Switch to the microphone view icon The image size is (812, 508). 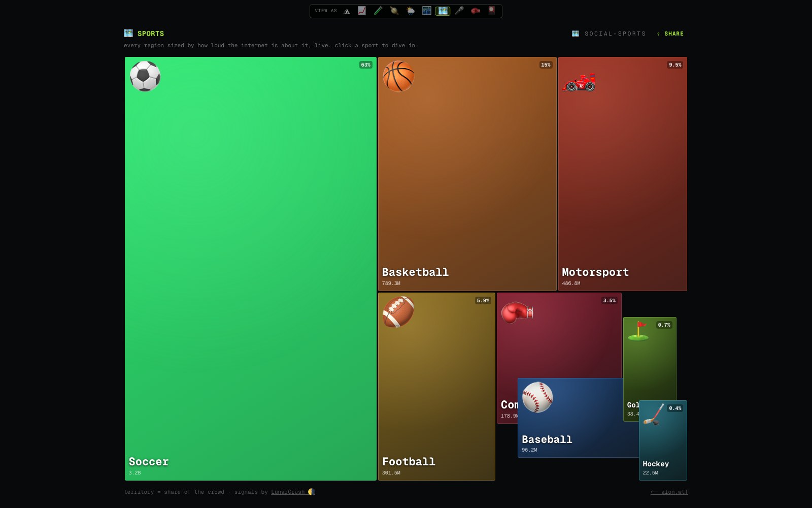(x=459, y=11)
